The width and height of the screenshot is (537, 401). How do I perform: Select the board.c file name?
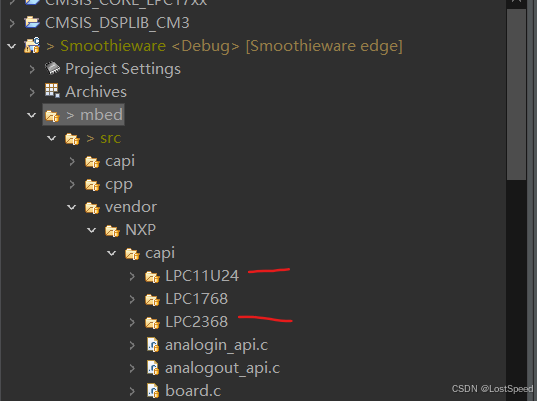click(193, 391)
